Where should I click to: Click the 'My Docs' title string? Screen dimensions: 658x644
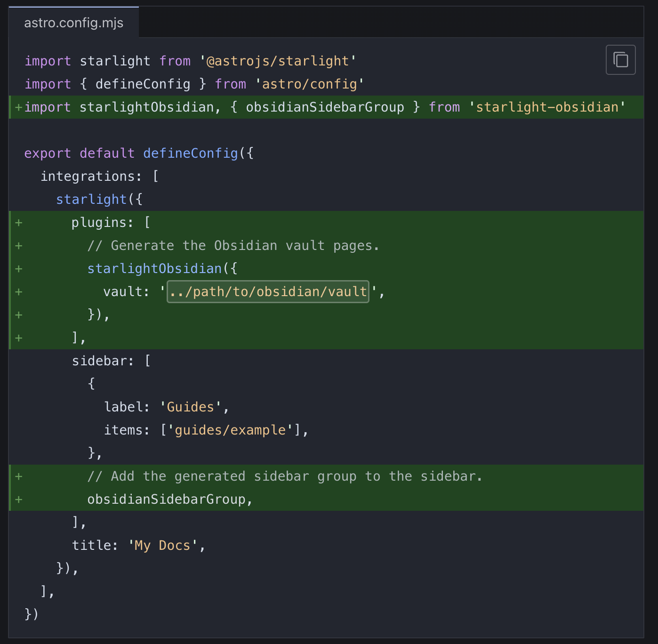pos(162,546)
